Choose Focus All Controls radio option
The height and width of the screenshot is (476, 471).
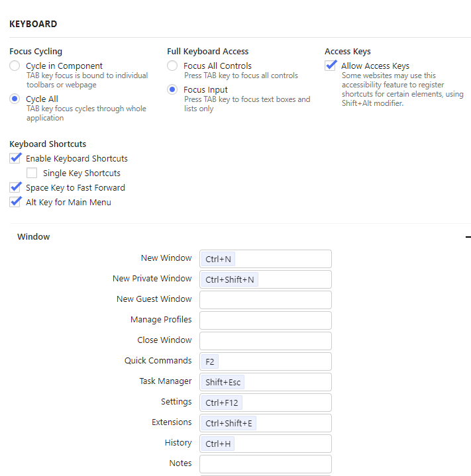172,66
